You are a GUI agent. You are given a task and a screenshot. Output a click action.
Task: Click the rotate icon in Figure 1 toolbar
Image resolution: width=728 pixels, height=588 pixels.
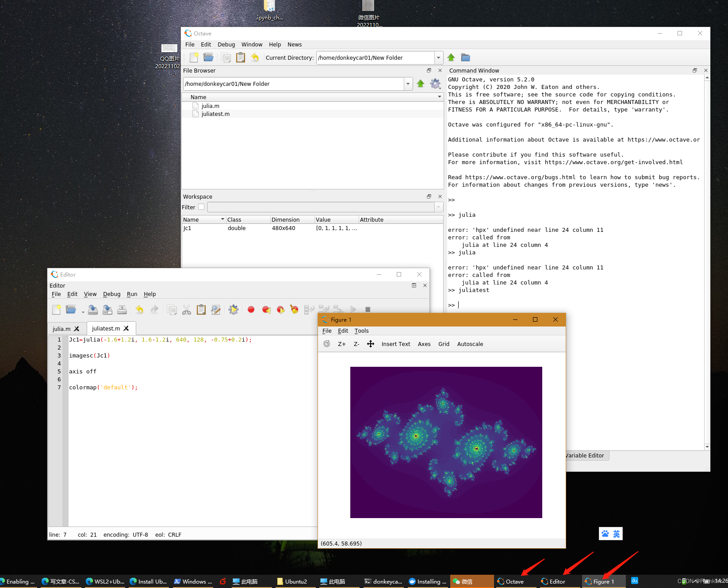pos(326,344)
